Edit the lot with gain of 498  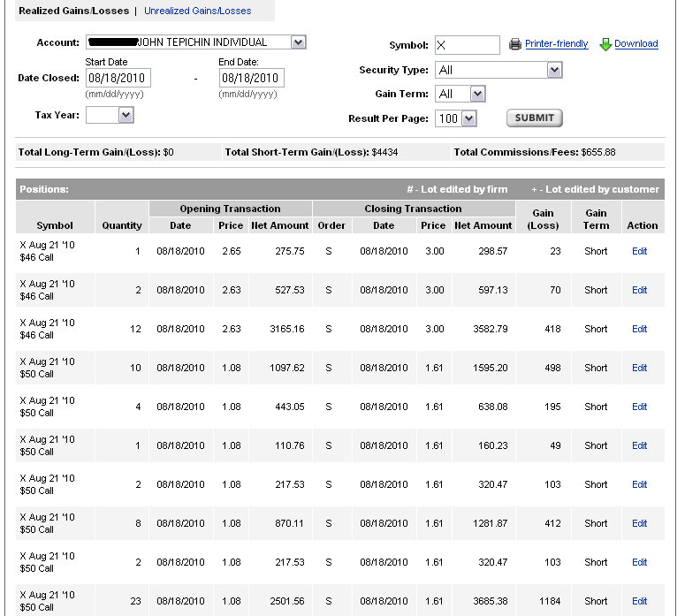coord(639,368)
